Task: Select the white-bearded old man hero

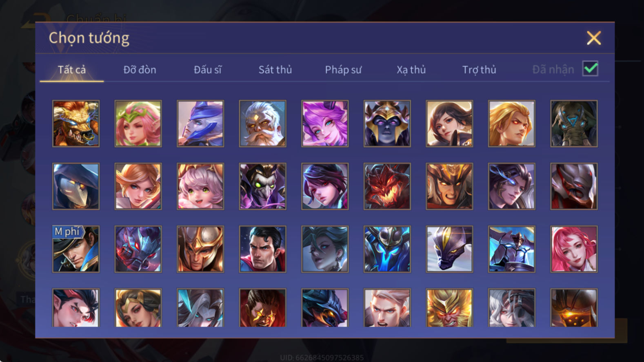Action: point(262,124)
